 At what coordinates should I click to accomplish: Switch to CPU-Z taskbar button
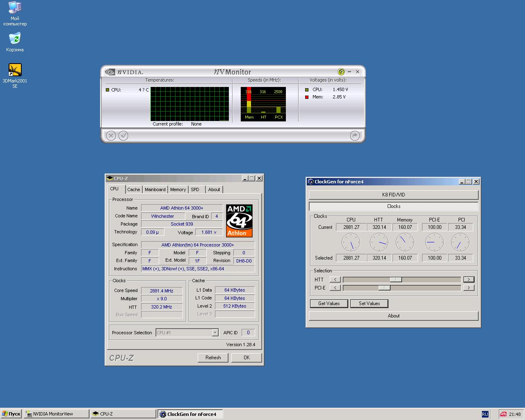(123, 414)
